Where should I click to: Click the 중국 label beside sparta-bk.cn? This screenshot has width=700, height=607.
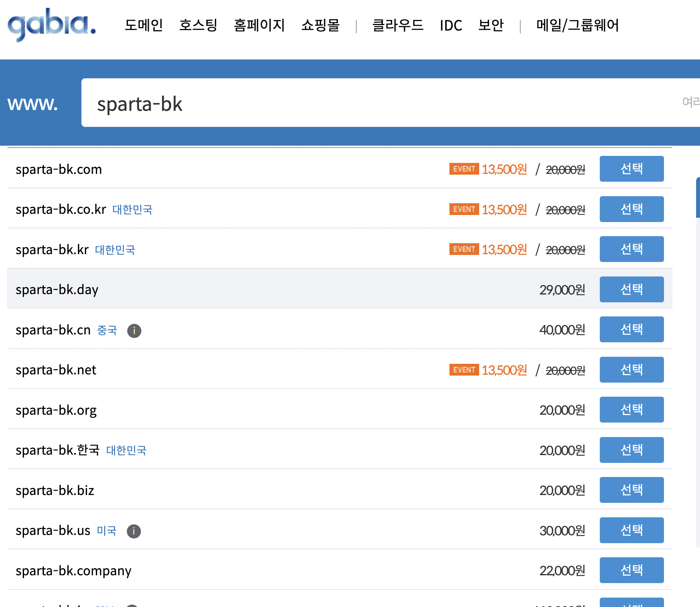click(x=107, y=330)
